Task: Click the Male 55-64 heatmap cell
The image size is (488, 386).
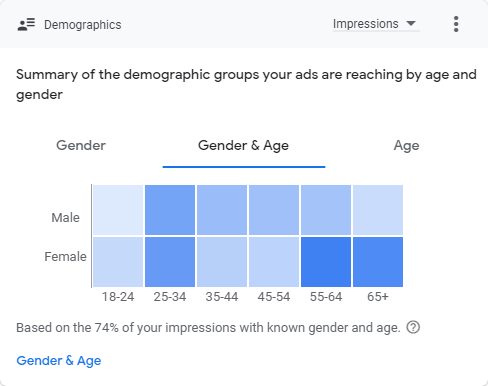Action: coord(326,210)
